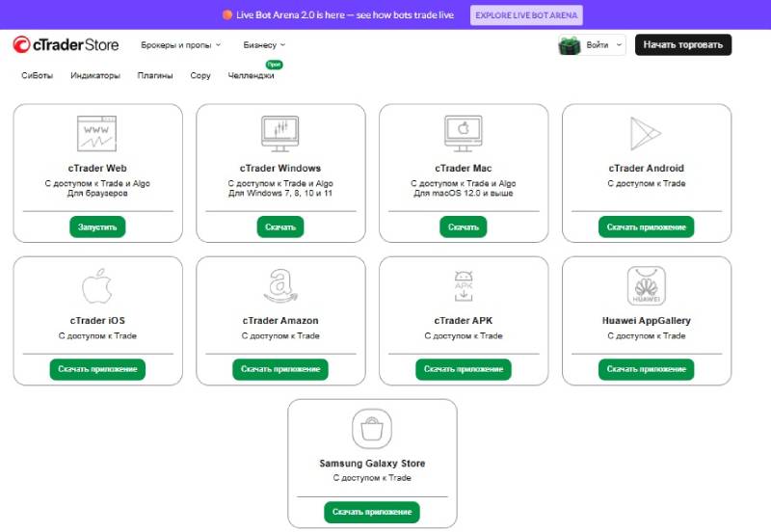Launch cTrader Web with Запустить
The width and height of the screenshot is (771, 532).
(x=97, y=226)
